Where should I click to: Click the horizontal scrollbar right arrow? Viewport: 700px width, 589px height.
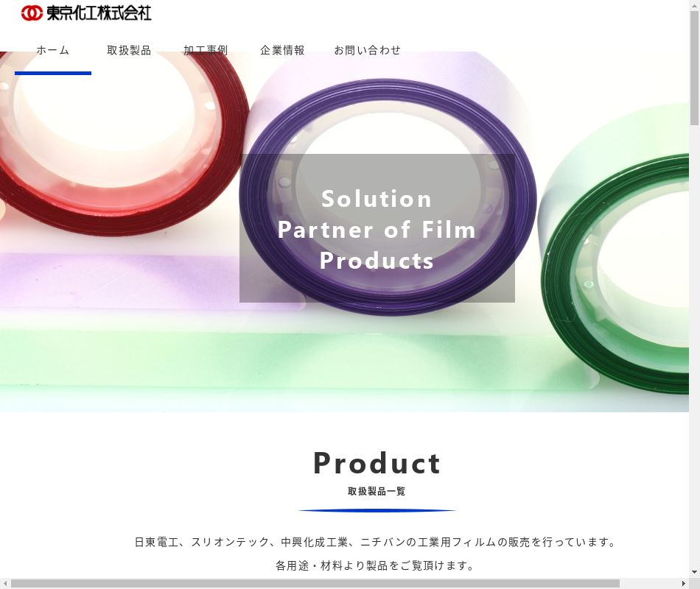coord(684,584)
